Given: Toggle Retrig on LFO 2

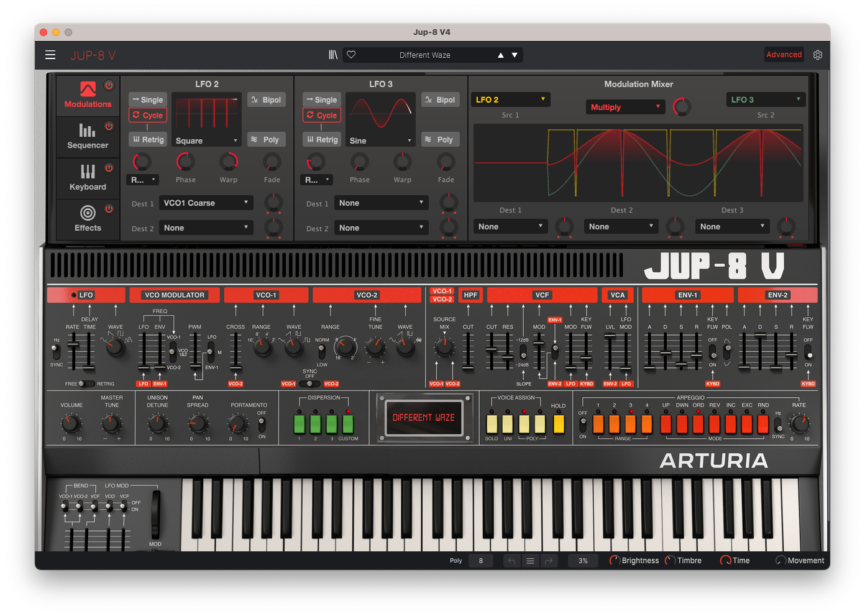Looking at the screenshot, I should click(148, 139).
